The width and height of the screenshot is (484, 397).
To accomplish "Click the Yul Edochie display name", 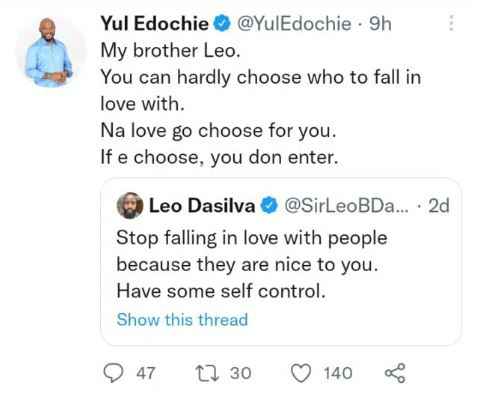I will (155, 24).
